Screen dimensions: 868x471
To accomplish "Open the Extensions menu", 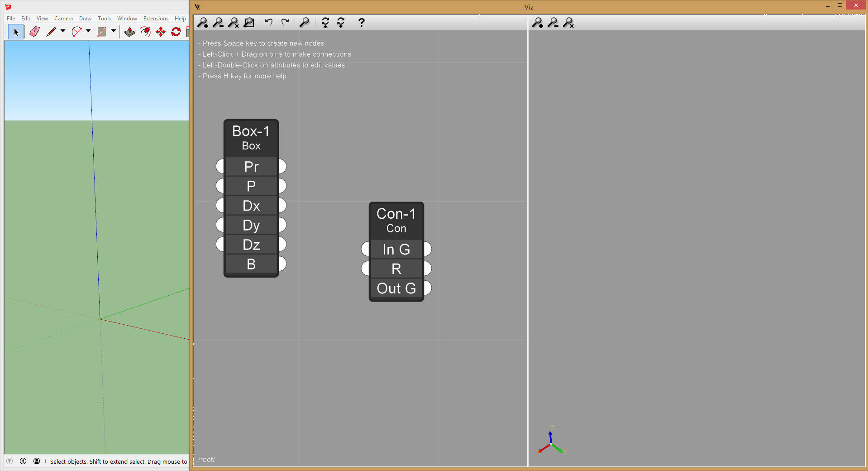I will click(x=156, y=19).
